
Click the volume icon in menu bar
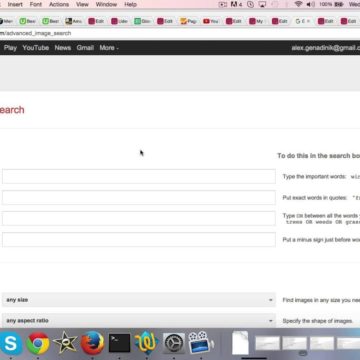click(310, 4)
